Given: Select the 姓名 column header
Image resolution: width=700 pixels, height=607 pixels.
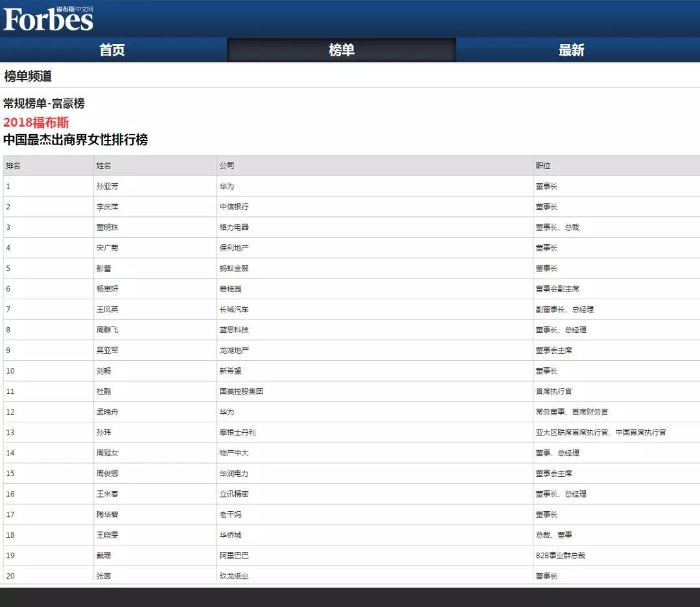Looking at the screenshot, I should coord(104,166).
